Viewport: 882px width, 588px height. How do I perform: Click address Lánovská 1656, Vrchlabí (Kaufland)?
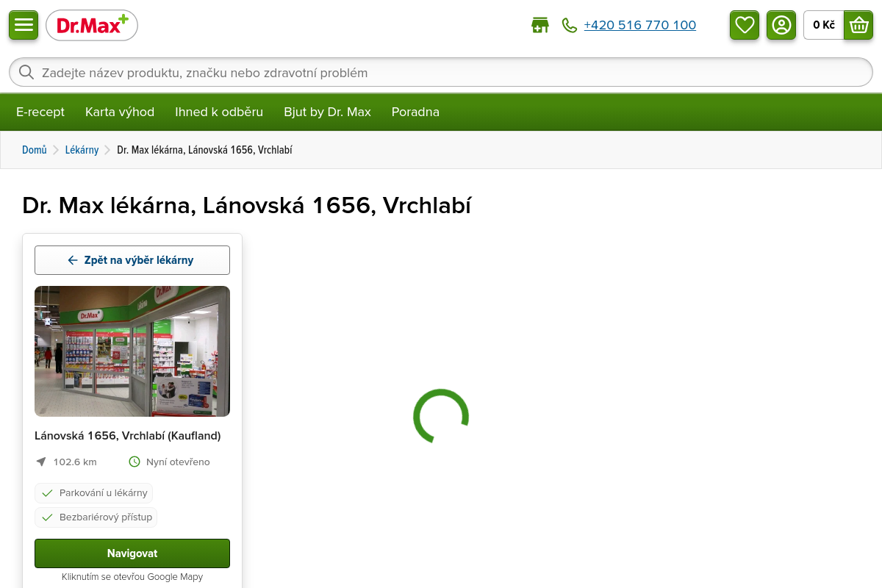128,435
